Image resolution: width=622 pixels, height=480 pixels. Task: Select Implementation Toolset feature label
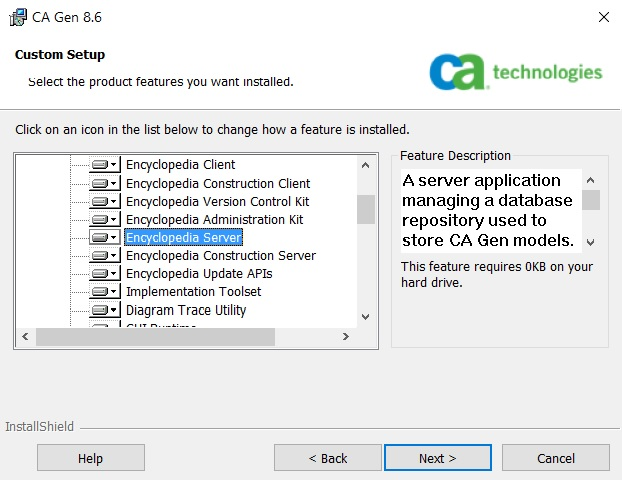[193, 291]
